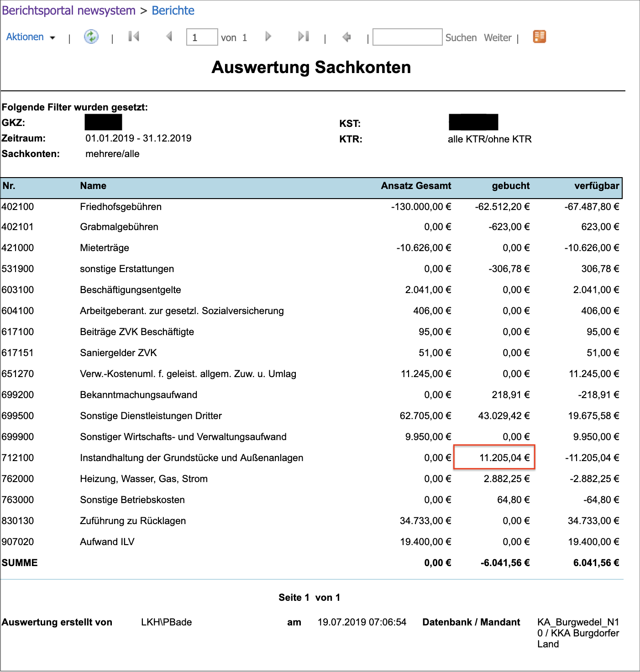Advance to the next page arrow
The image size is (640, 672).
click(268, 37)
